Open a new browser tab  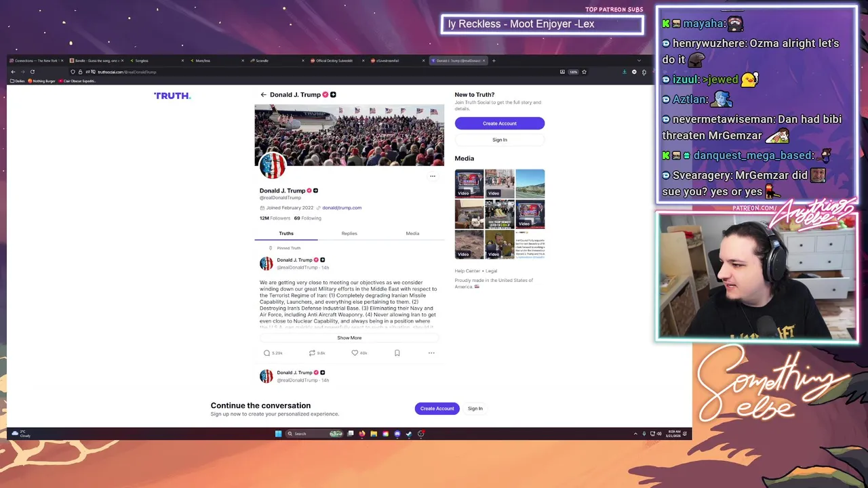494,60
